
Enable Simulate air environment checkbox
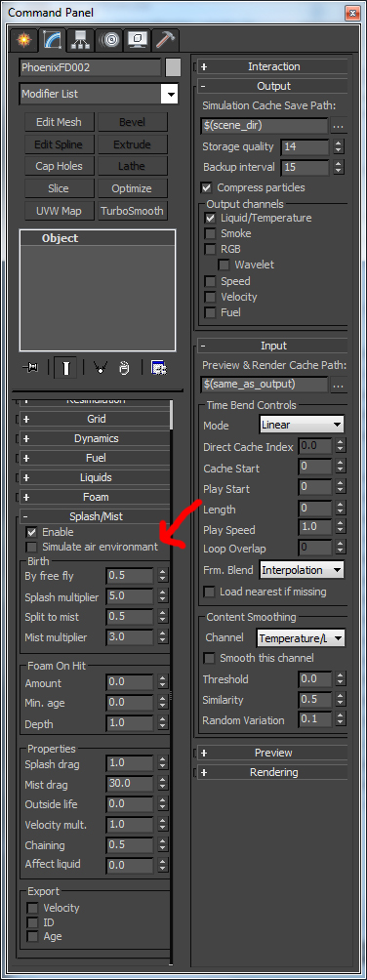click(x=30, y=547)
